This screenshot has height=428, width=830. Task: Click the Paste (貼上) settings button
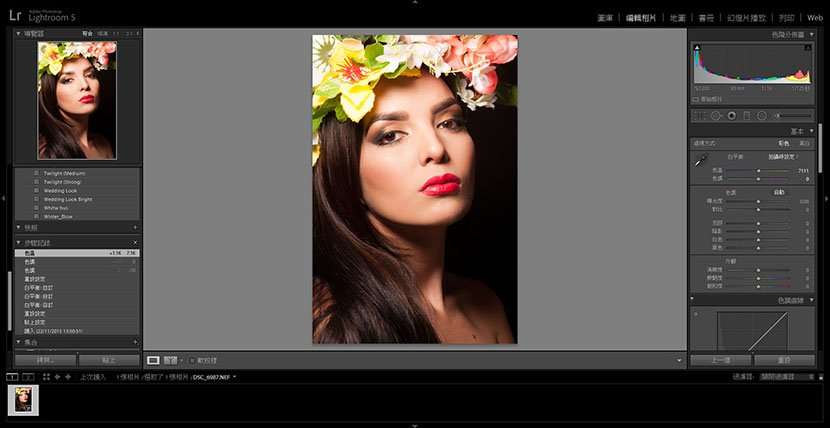pyautogui.click(x=109, y=360)
